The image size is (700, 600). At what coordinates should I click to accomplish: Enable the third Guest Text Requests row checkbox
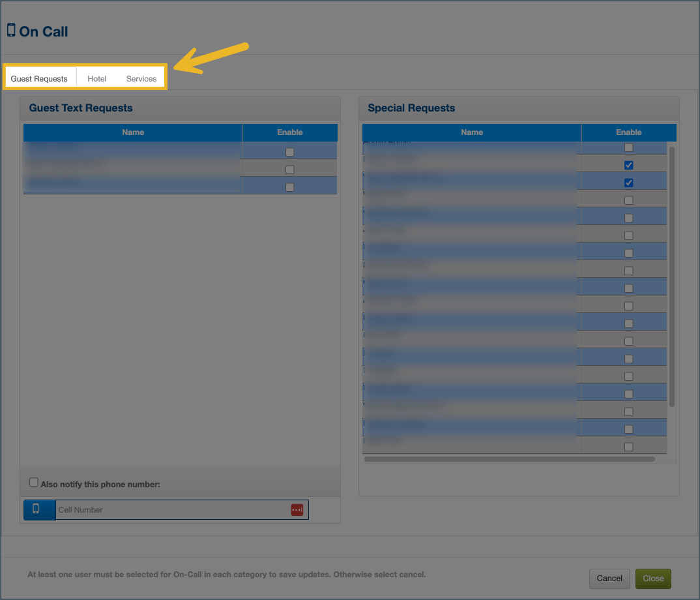click(290, 187)
